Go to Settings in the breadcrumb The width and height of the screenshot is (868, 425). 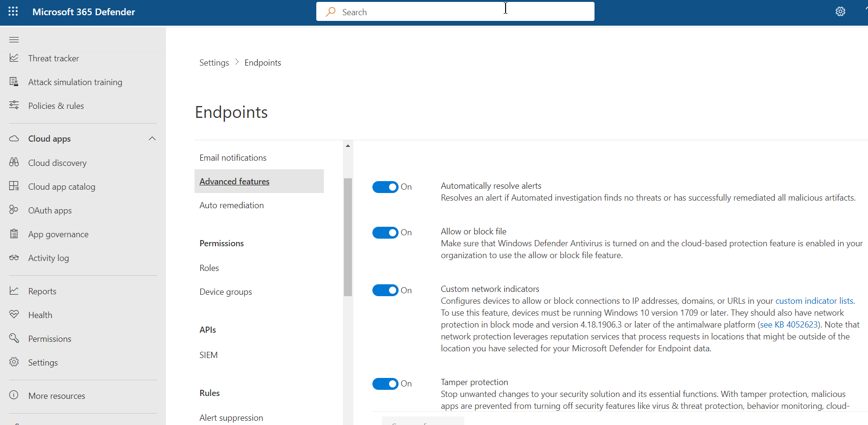pyautogui.click(x=214, y=63)
